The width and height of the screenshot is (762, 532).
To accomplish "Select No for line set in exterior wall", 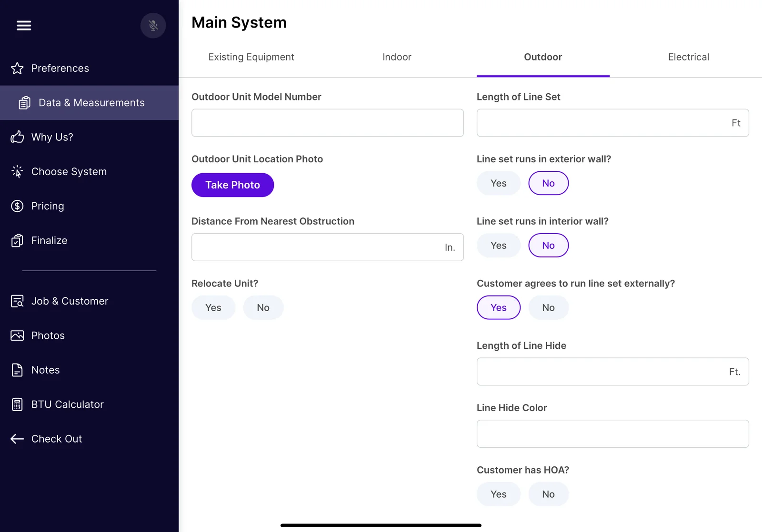I will click(x=549, y=183).
